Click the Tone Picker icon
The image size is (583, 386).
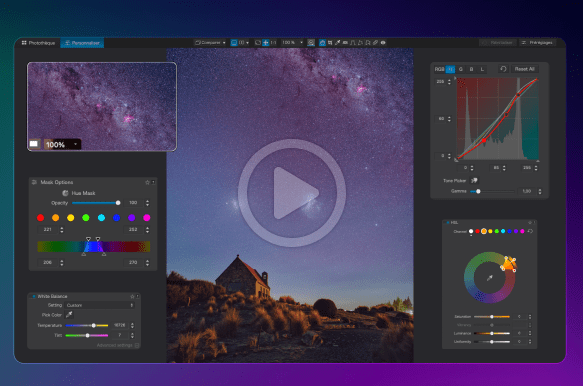tap(474, 180)
